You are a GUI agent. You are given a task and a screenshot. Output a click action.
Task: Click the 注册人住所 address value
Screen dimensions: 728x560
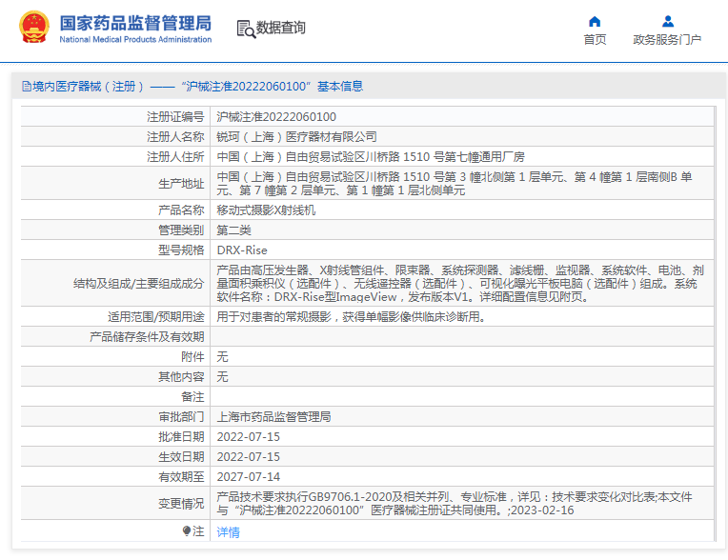click(371, 157)
